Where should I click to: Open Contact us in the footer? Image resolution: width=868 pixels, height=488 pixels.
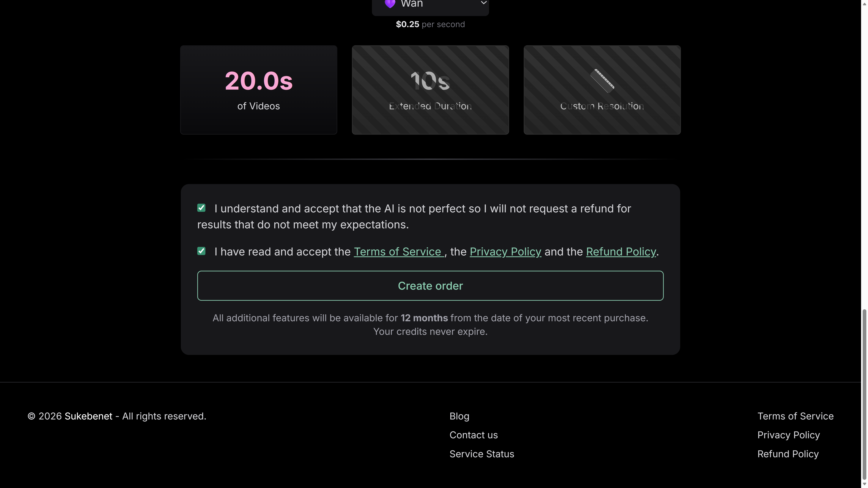pyautogui.click(x=473, y=435)
